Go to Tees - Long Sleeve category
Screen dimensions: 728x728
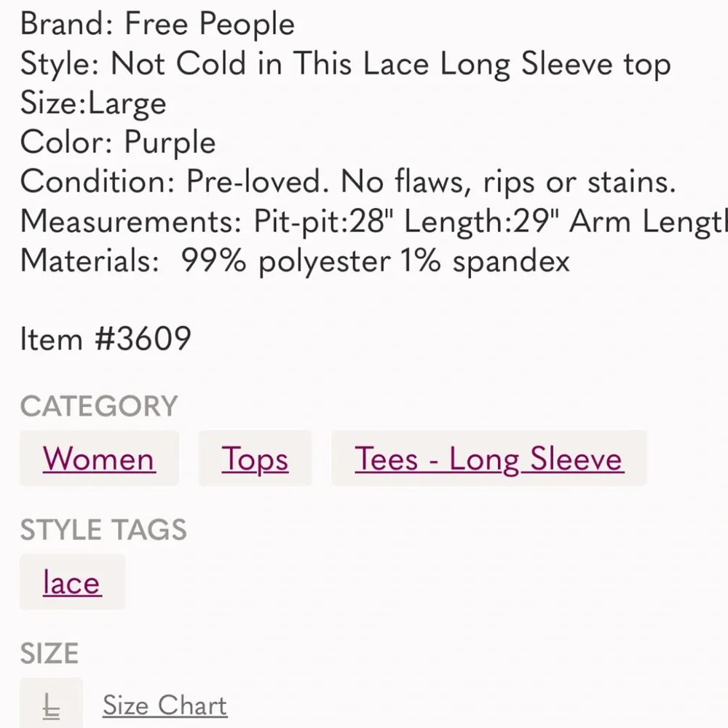[x=488, y=459]
